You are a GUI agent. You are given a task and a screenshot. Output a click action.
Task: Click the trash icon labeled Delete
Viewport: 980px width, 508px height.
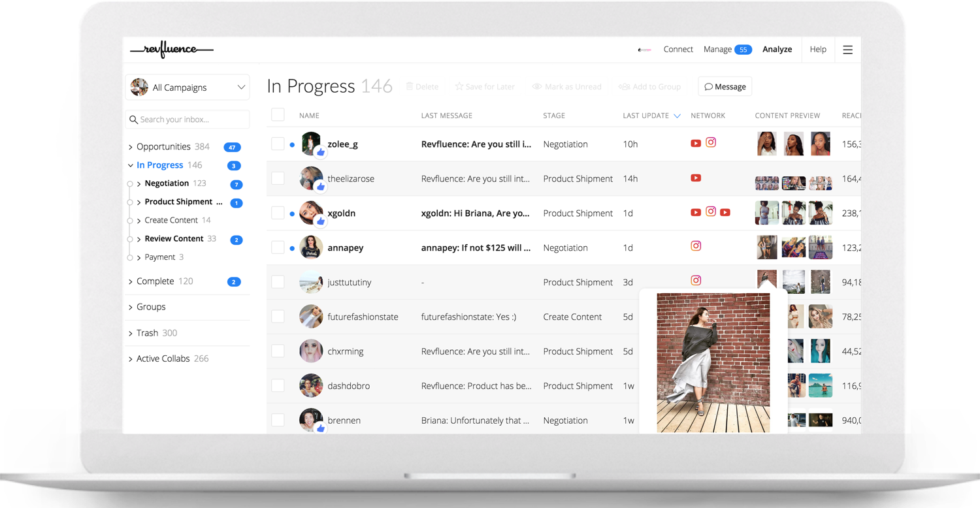click(x=410, y=87)
